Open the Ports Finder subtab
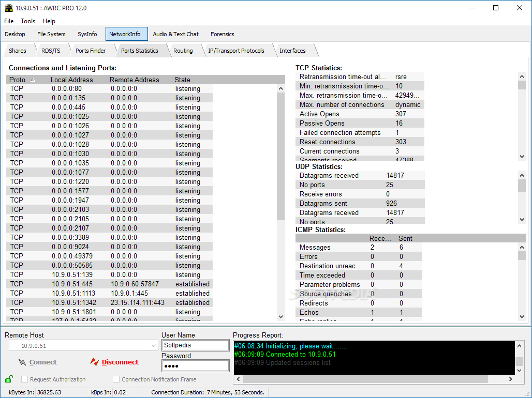Image resolution: width=532 pixels, height=398 pixels. tap(91, 51)
